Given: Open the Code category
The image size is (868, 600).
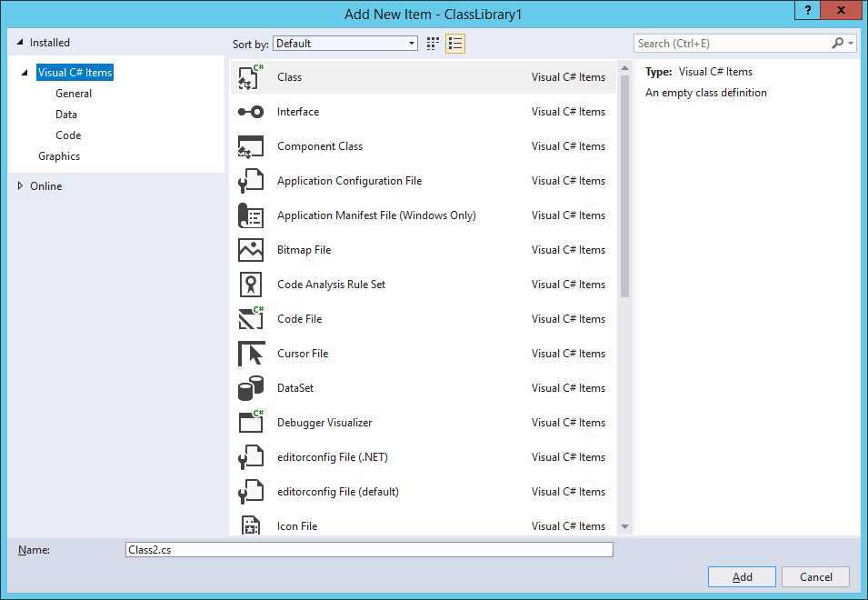Looking at the screenshot, I should 68,135.
